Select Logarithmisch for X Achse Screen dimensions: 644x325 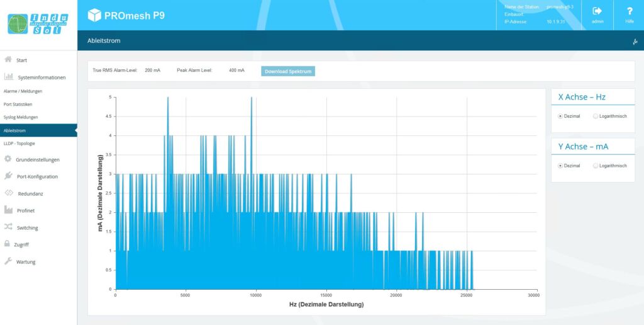click(596, 116)
